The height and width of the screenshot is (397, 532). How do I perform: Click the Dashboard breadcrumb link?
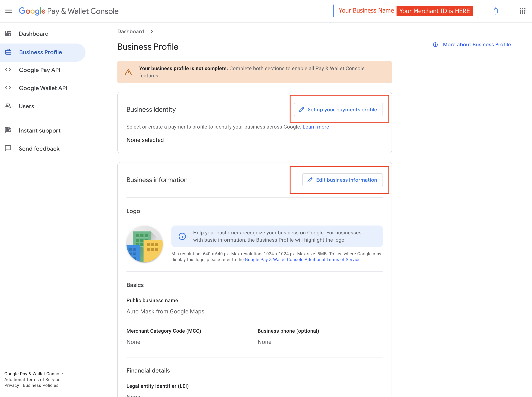pyautogui.click(x=130, y=32)
